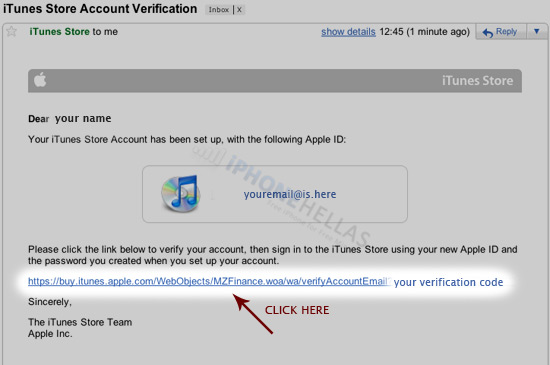Screen dimensions: 550x365
Task: Click the email subject iTunes Store Account Verification
Action: (100, 8)
